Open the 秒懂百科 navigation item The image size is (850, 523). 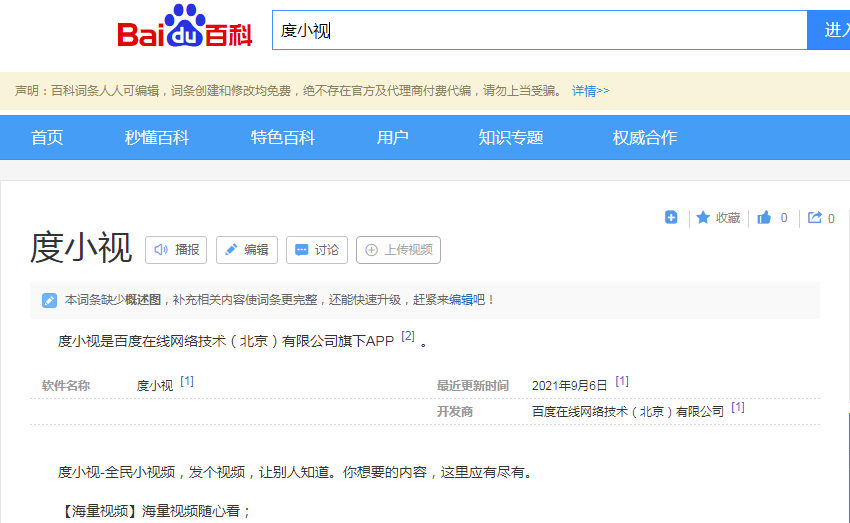pyautogui.click(x=157, y=138)
